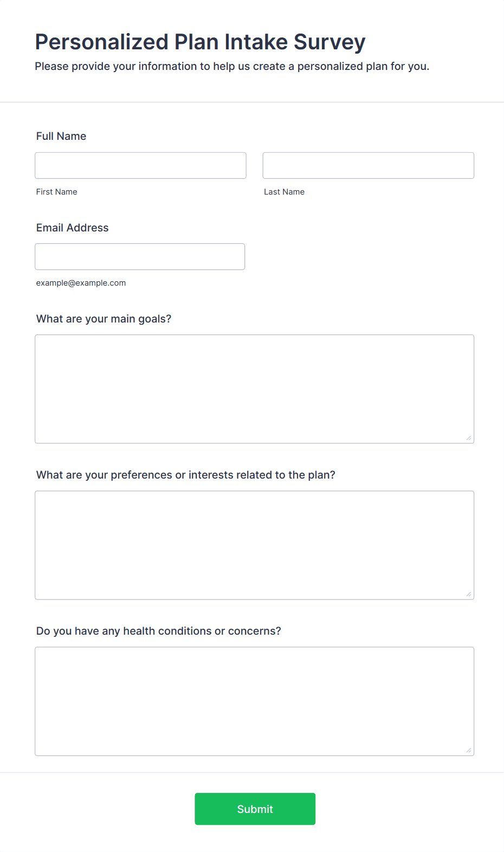Screen dimensions: 504x852
Task: Click the health concerns textarea resize grip
Action: pos(469,750)
